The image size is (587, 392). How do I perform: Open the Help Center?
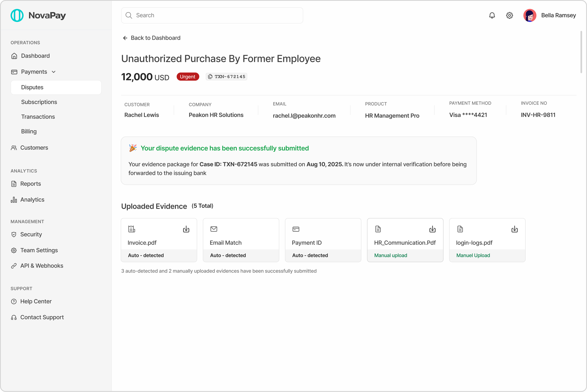pyautogui.click(x=36, y=301)
